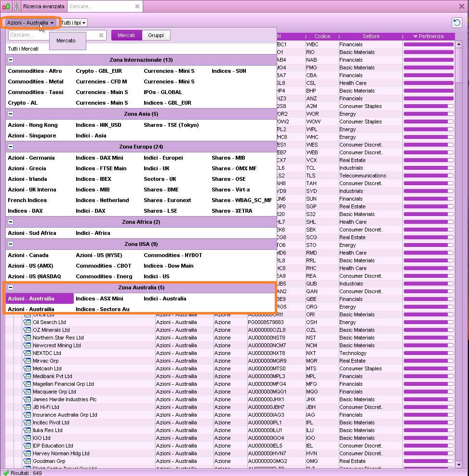469x476 pixels.
Task: Collapse the Zona USA (9) section
Action: (11, 244)
